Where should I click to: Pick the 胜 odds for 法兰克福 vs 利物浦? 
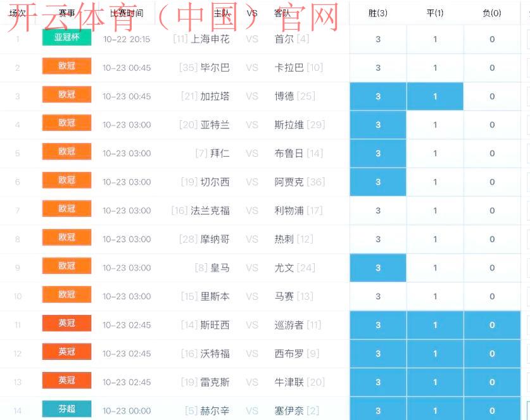pyautogui.click(x=377, y=210)
